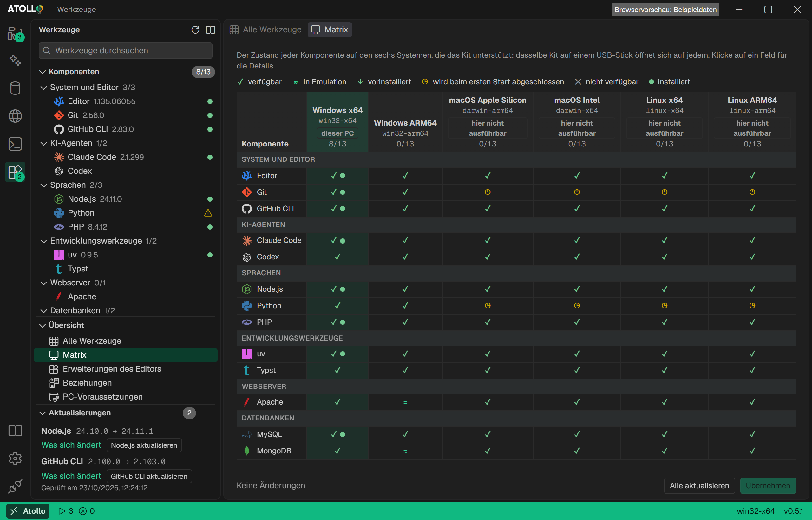812x520 pixels.
Task: Select the Matrix tab at the top
Action: [x=330, y=30]
